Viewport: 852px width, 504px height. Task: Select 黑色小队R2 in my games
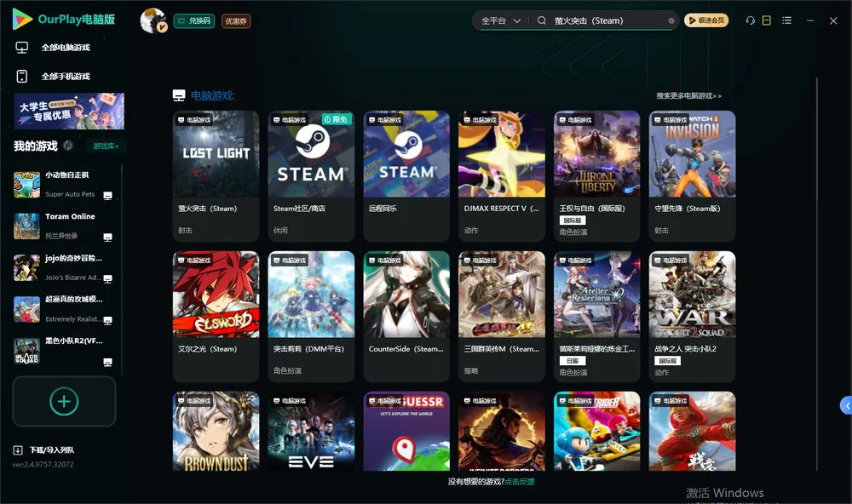63,351
